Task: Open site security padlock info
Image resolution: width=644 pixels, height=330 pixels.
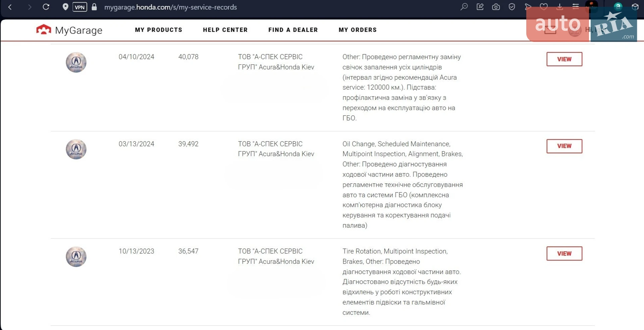Action: point(94,7)
